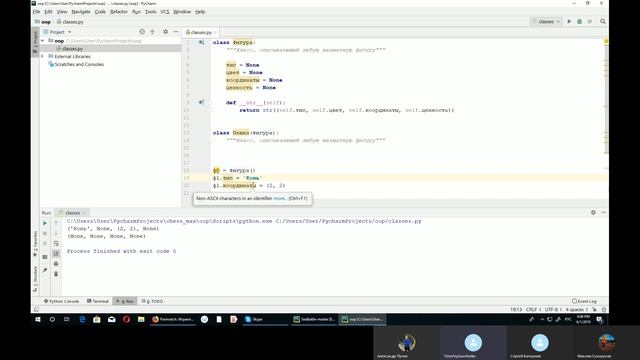Toggle the Run tool window button

pyautogui.click(x=125, y=301)
